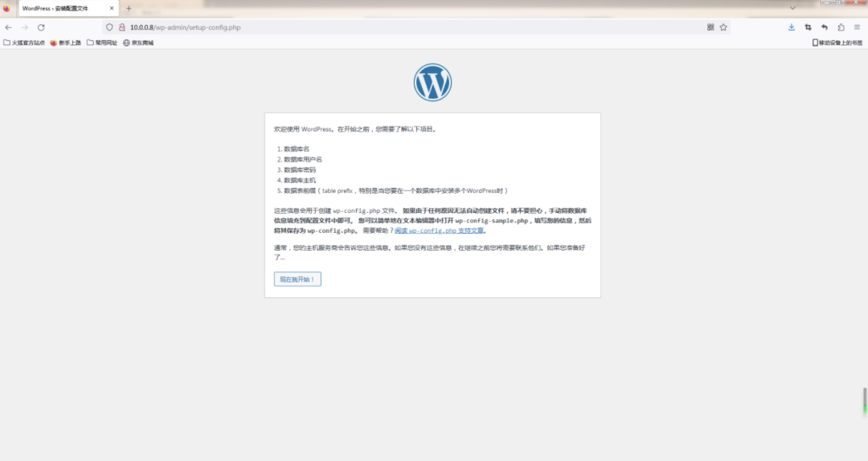This screenshot has height=461, width=868.
Task: Click the 现在就开始！ button
Action: (297, 279)
